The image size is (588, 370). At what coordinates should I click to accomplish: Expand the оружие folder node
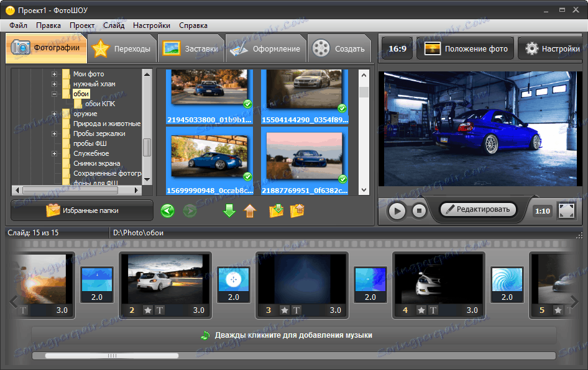(x=55, y=114)
